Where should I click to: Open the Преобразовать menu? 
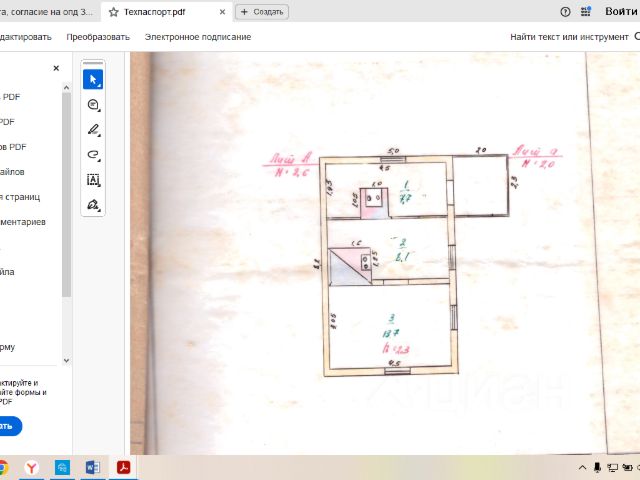98,37
